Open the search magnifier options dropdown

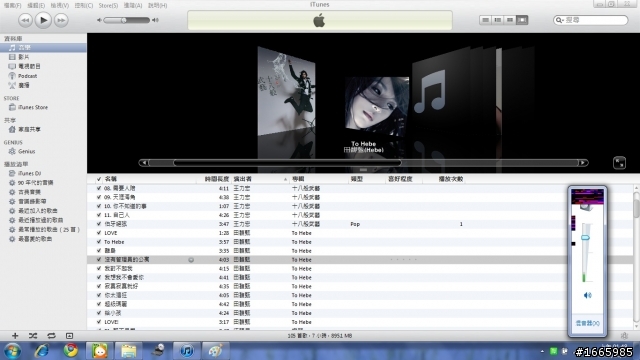pos(560,20)
